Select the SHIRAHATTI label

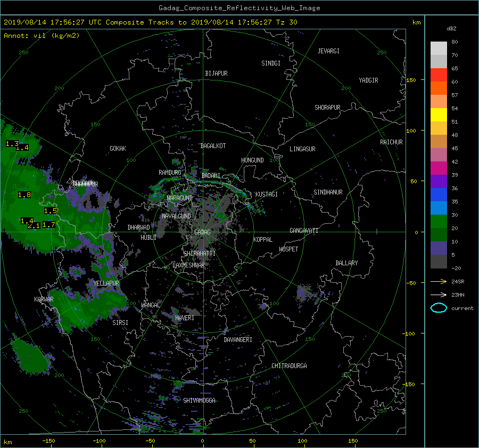(x=200, y=254)
